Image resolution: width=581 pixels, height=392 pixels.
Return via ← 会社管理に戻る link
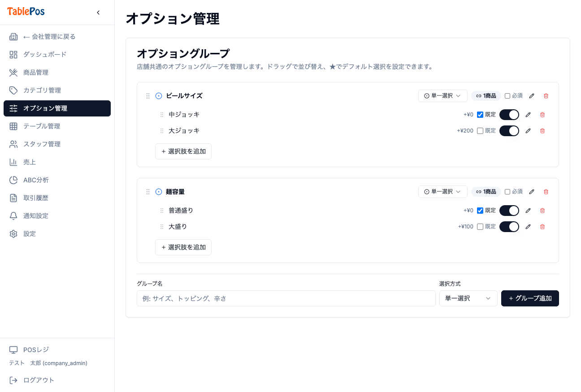click(57, 37)
